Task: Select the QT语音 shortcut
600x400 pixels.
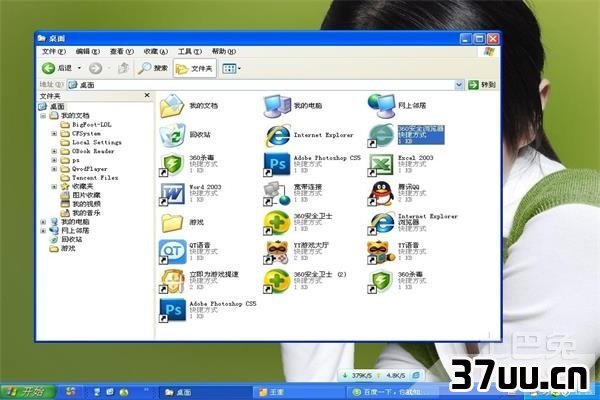Action: tap(172, 252)
